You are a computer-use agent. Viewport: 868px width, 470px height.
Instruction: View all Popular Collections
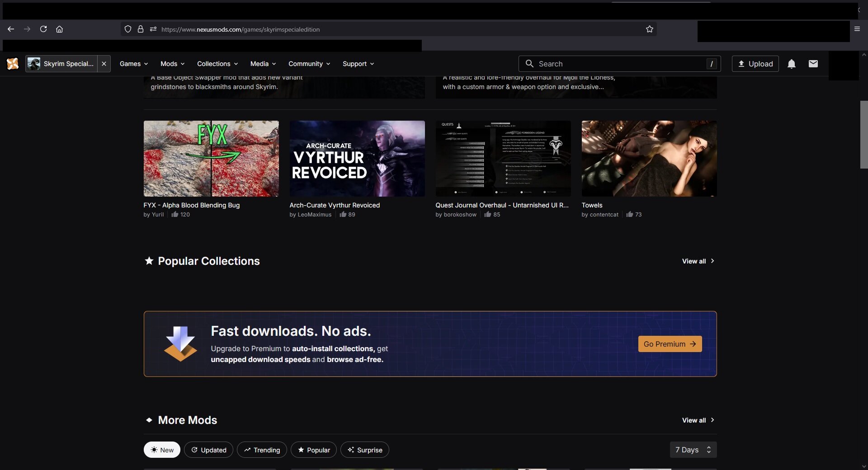click(x=698, y=261)
